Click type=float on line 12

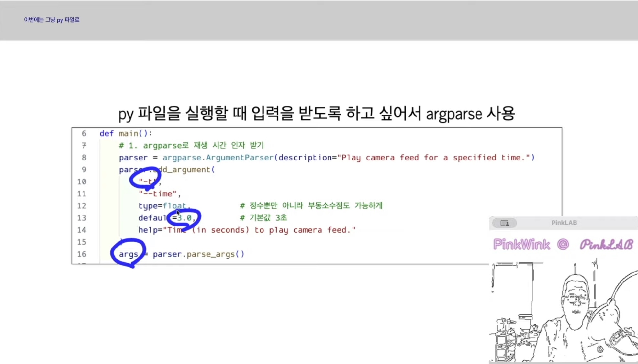[162, 206]
